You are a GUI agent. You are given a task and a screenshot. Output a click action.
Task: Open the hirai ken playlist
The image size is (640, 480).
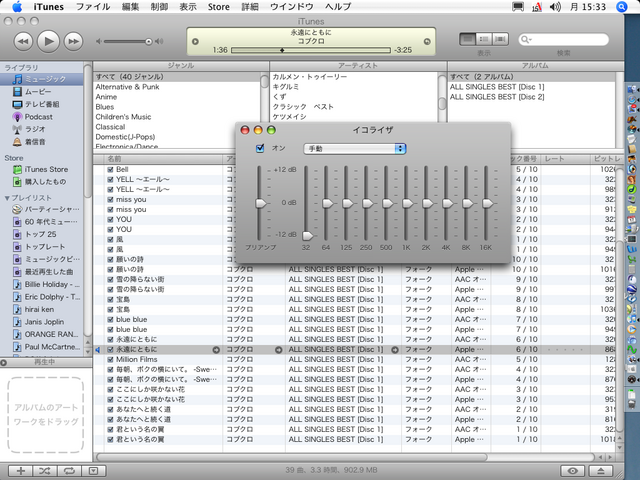click(41, 309)
